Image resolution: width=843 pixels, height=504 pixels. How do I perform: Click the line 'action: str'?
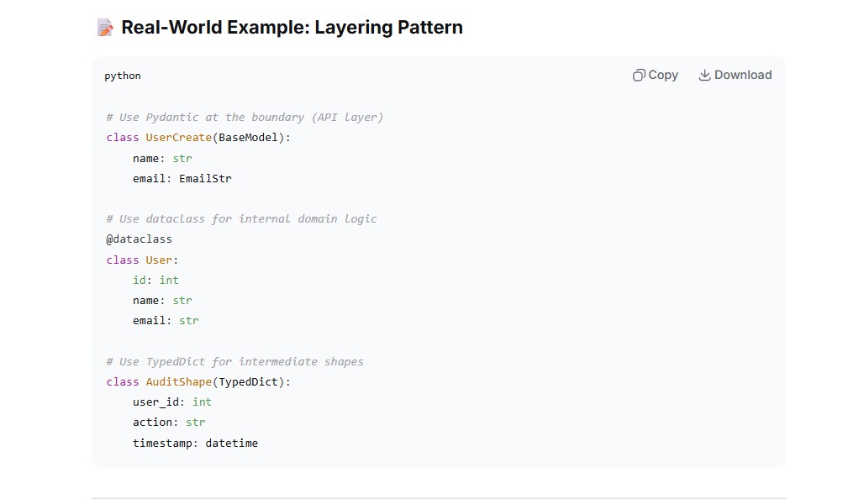[169, 423]
